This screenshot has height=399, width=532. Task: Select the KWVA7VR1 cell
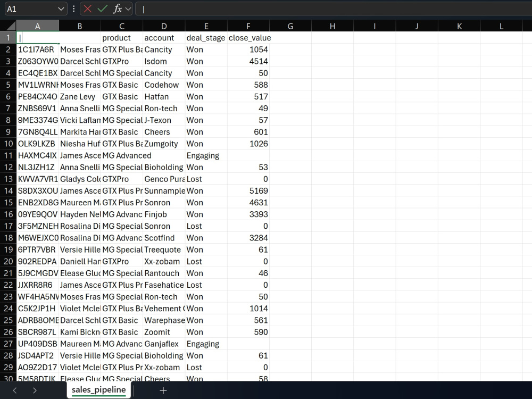pyautogui.click(x=38, y=179)
